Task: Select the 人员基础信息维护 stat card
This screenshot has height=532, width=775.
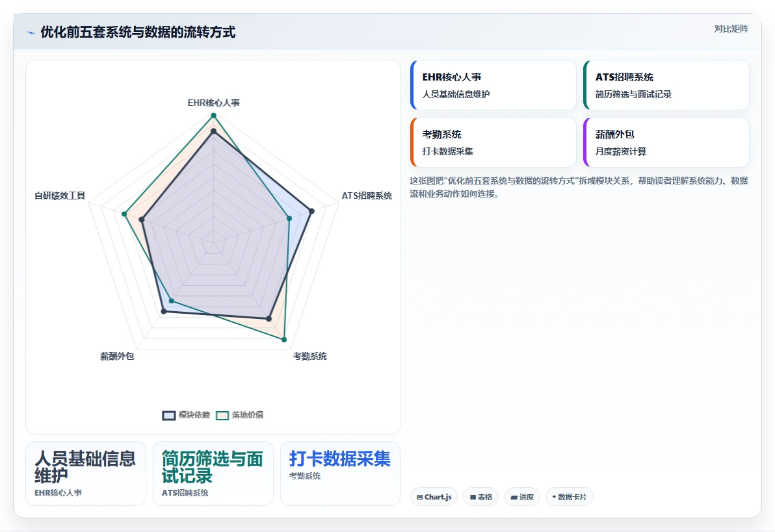Action: (86, 474)
